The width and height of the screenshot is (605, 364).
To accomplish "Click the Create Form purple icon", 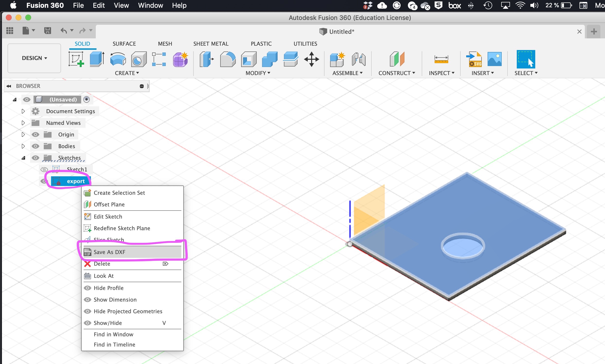I will 180,59.
